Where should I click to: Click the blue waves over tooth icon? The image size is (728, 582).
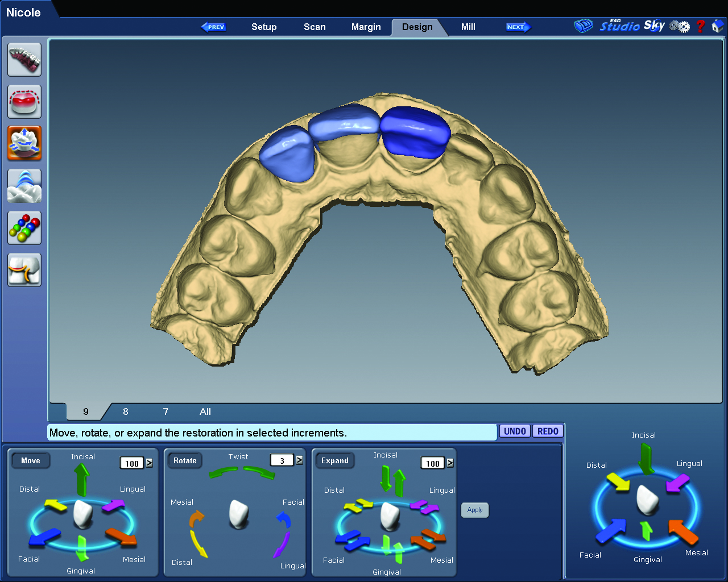(x=24, y=186)
